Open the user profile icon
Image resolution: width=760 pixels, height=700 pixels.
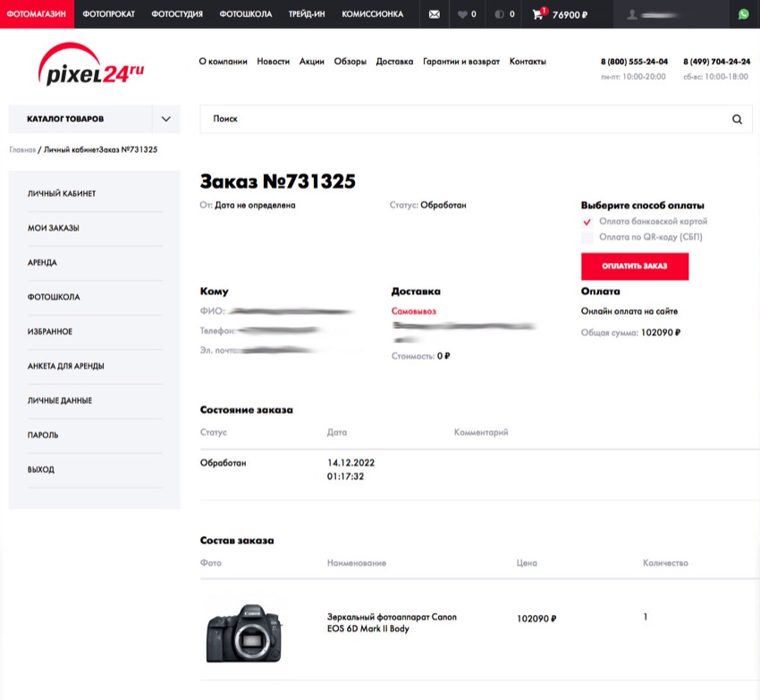click(632, 14)
